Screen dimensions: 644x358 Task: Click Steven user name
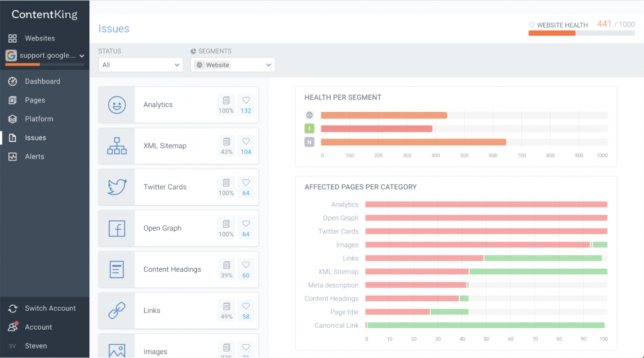coord(36,346)
